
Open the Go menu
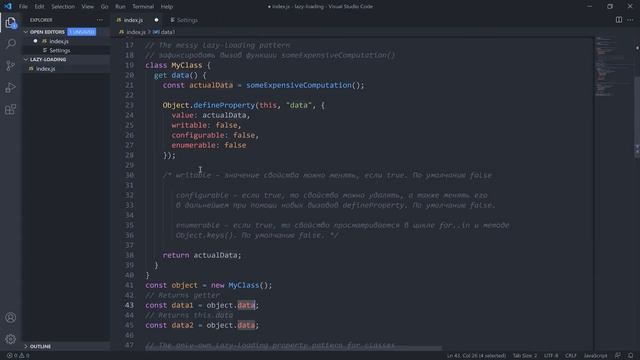pyautogui.click(x=104, y=7)
